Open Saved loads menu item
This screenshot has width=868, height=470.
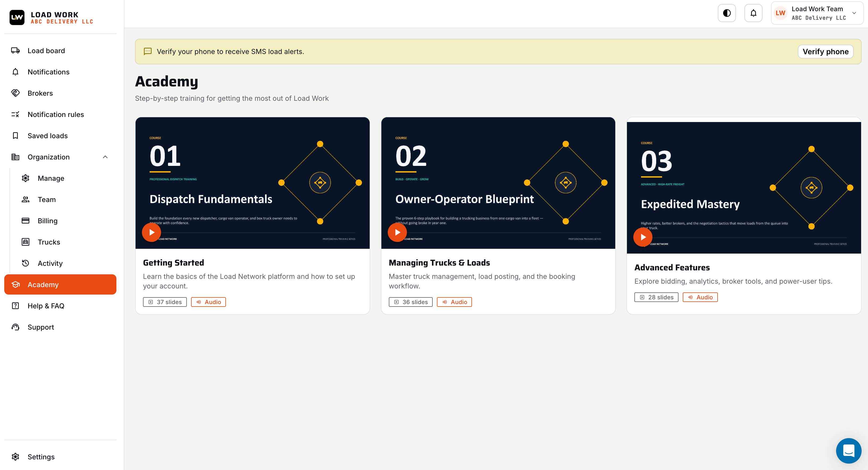tap(60, 136)
